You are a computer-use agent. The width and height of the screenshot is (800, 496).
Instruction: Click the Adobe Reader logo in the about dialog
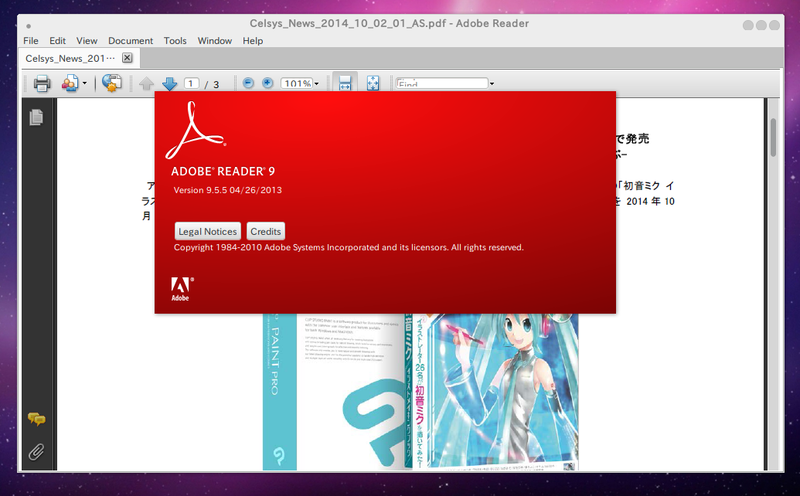[x=196, y=130]
